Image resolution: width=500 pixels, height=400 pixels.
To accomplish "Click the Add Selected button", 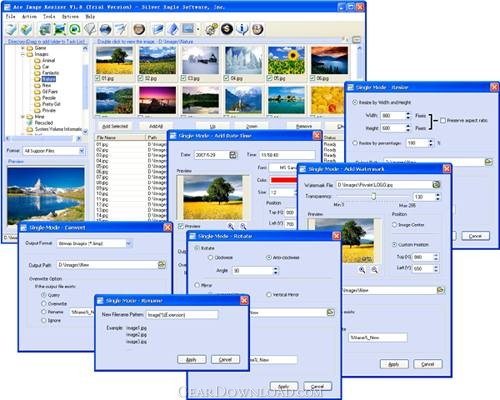I will pyautogui.click(x=115, y=126).
